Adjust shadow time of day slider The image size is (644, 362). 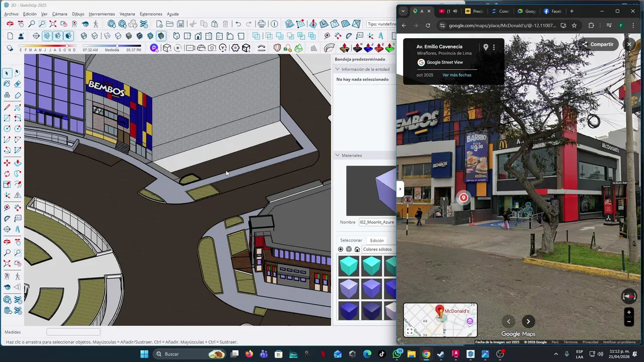[x=112, y=46]
